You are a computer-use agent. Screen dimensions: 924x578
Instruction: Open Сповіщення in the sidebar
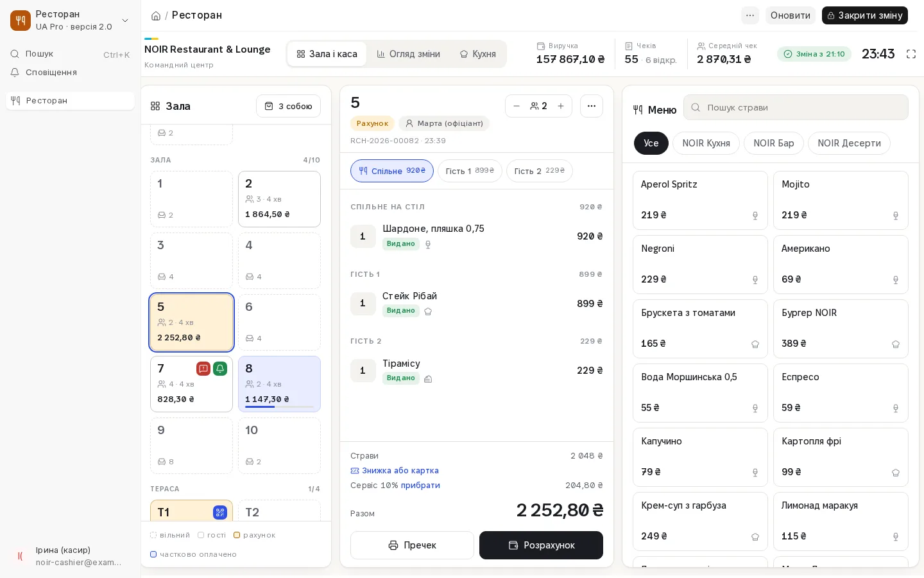(x=71, y=73)
